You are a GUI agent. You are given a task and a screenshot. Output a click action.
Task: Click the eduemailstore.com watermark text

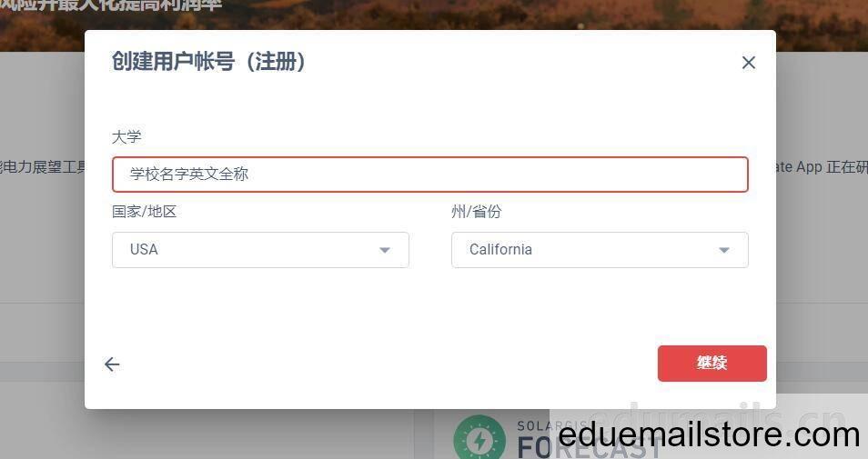coord(709,435)
